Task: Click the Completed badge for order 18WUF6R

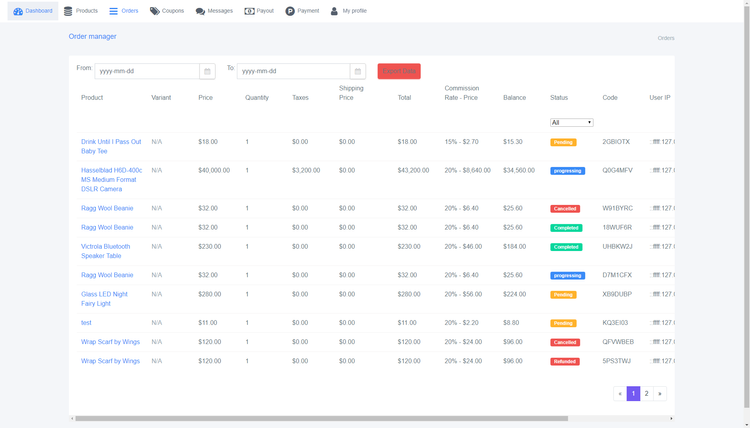Action: point(566,228)
